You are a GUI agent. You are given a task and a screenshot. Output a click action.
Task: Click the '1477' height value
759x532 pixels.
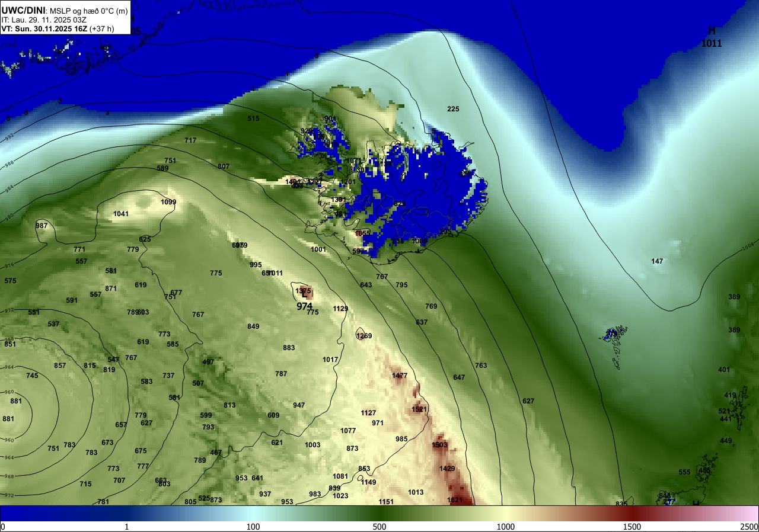400,376
